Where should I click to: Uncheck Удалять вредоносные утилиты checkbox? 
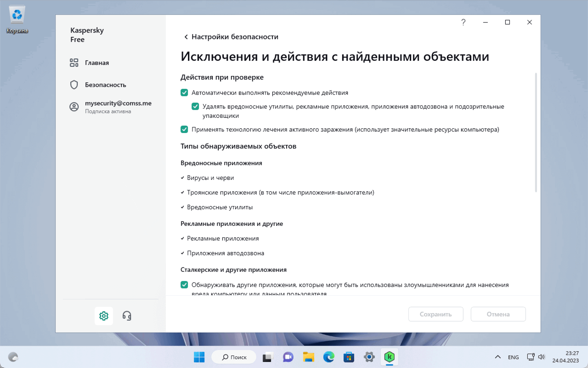[195, 106]
